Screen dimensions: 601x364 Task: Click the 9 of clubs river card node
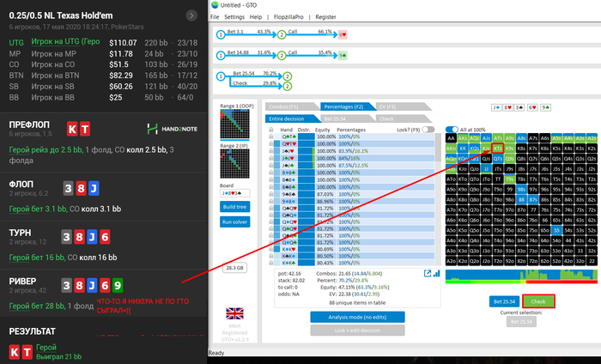tap(343, 56)
